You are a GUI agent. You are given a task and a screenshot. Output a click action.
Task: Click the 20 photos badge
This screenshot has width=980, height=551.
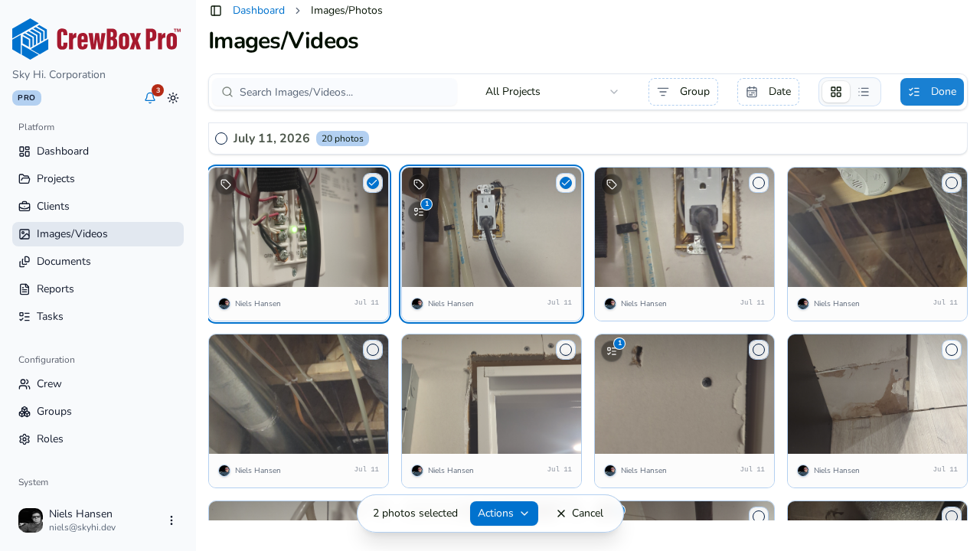[x=342, y=139]
